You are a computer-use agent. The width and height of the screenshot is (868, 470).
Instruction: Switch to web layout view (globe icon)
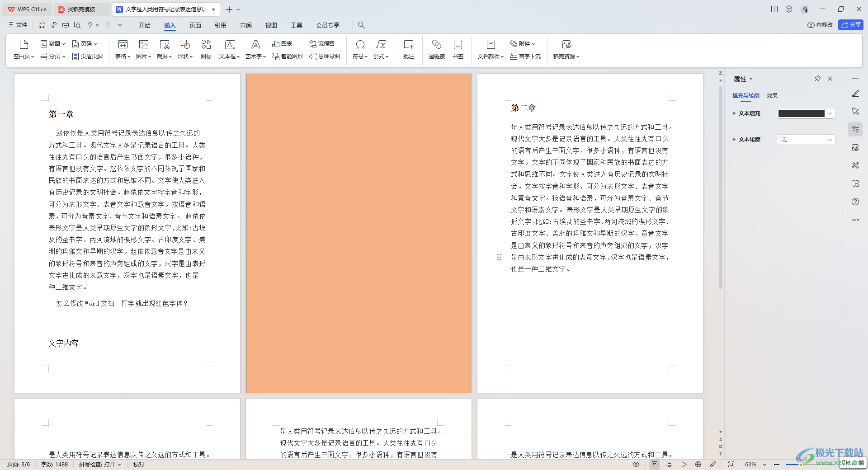pos(698,464)
